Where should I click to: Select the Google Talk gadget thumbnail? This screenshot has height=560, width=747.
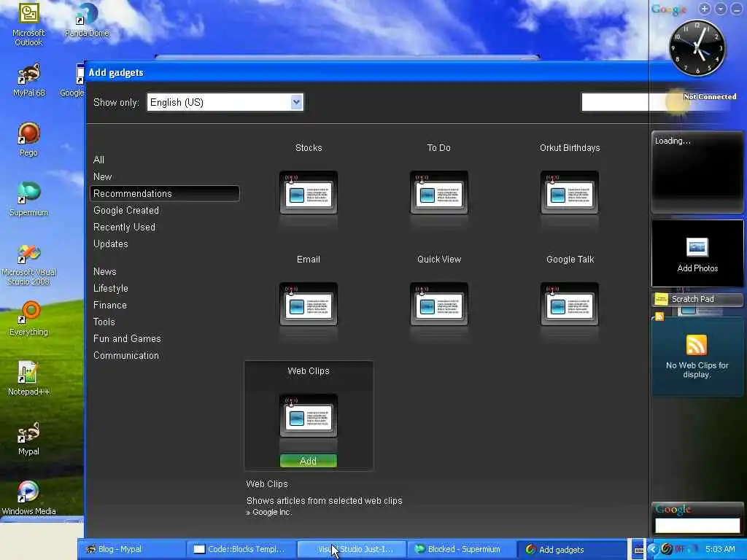[569, 304]
